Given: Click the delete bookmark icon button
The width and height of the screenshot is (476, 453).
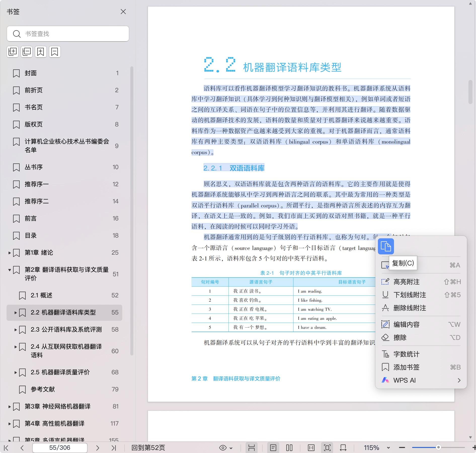Looking at the screenshot, I should 55,52.
